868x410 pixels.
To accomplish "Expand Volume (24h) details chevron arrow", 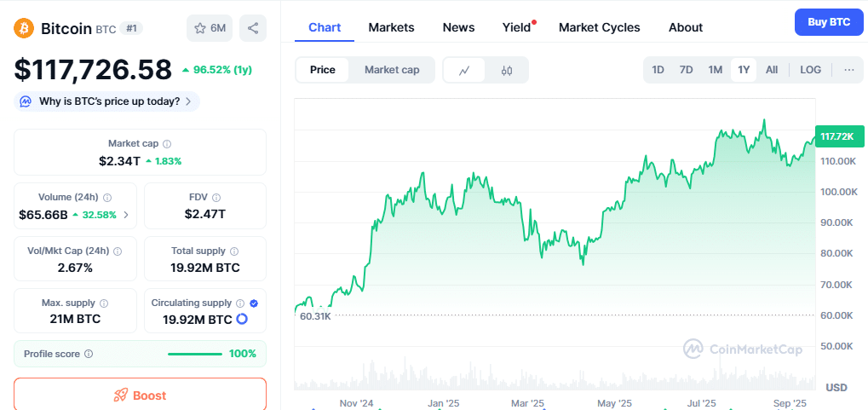I will pyautogui.click(x=126, y=215).
